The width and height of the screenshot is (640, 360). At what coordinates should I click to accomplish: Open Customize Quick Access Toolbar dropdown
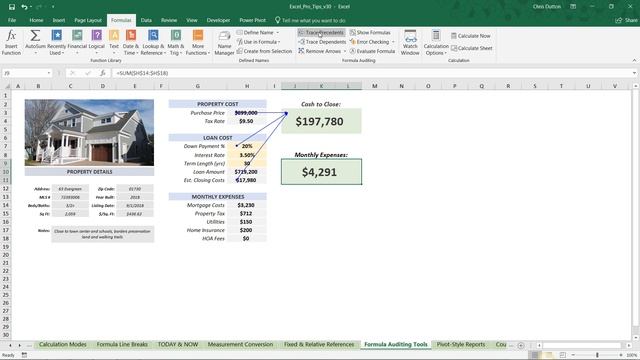[53, 7]
